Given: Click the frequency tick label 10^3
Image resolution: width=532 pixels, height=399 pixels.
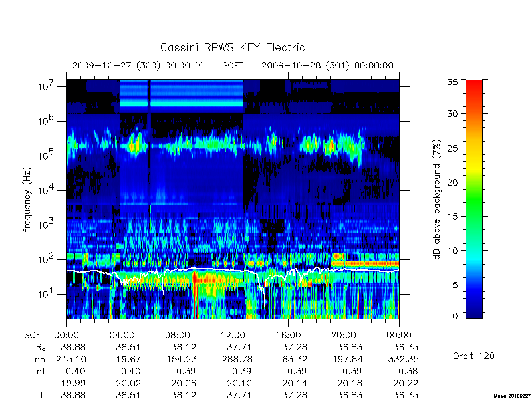Looking at the screenshot, I should coord(47,225).
